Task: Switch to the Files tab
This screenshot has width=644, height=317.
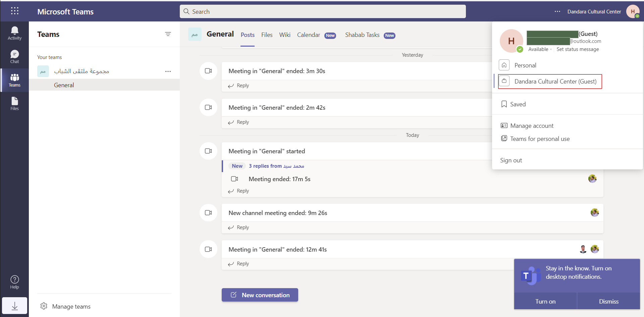Action: pyautogui.click(x=267, y=35)
